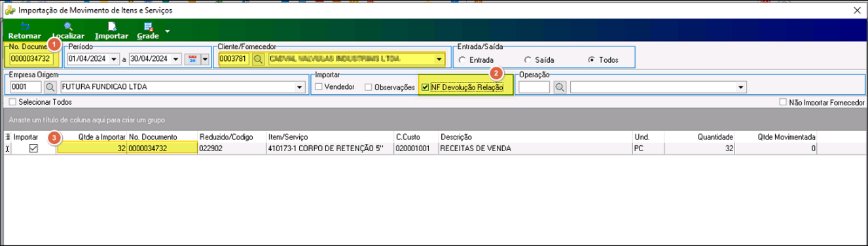Image resolution: width=868 pixels, height=246 pixels.
Task: Click the Operação search magnifier icon
Action: coord(560,86)
